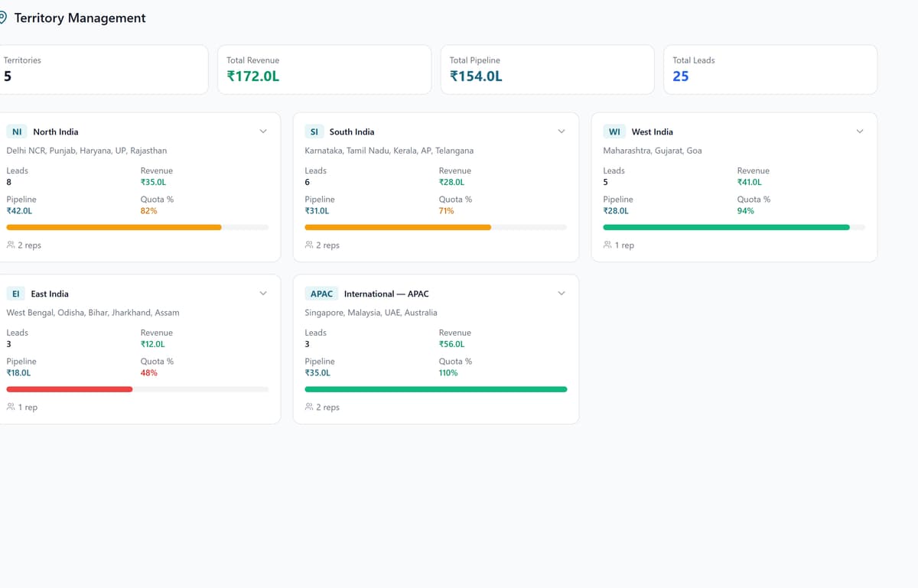This screenshot has height=588, width=918.
Task: Expand the International — APAC card chevron
Action: click(x=562, y=294)
